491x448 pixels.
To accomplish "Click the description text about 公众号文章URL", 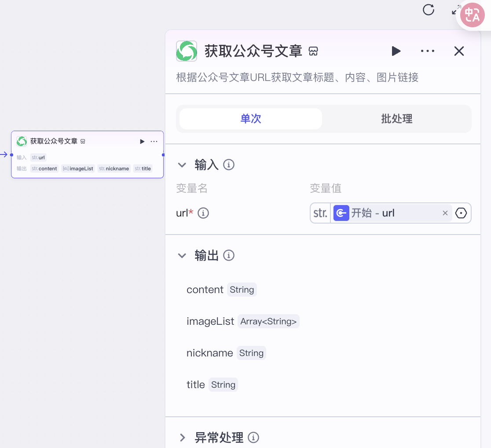I will 297,77.
